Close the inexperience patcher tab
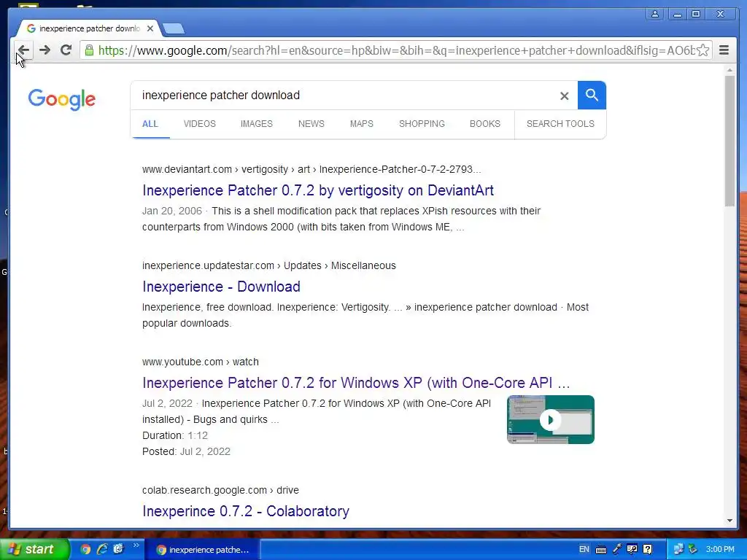The width and height of the screenshot is (747, 560). click(150, 28)
